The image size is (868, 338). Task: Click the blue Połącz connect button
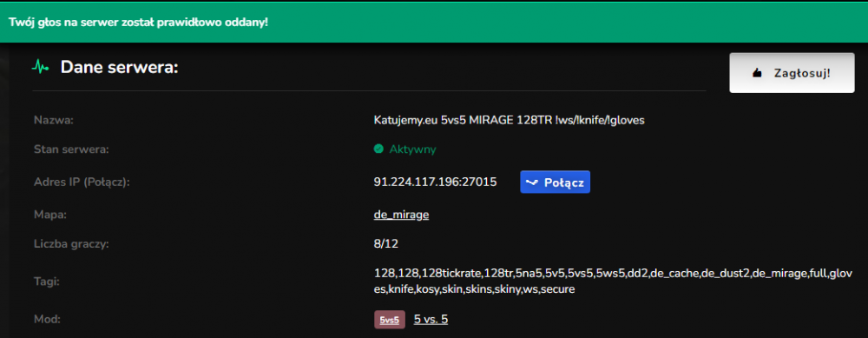tap(555, 182)
